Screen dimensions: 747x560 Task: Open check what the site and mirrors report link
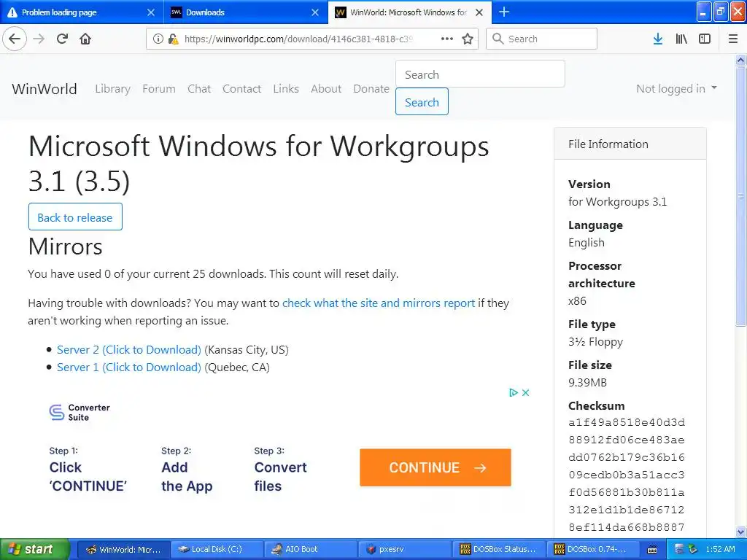coord(379,303)
